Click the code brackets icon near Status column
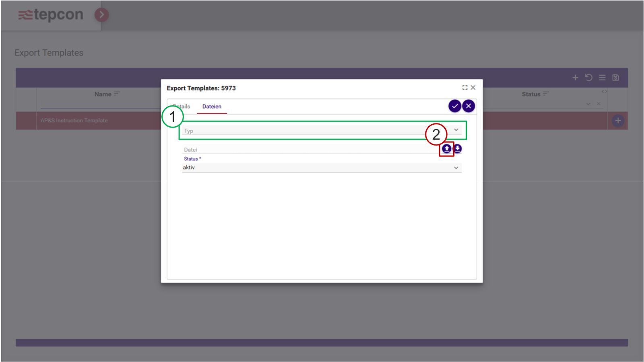The width and height of the screenshot is (644, 362). (x=604, y=91)
